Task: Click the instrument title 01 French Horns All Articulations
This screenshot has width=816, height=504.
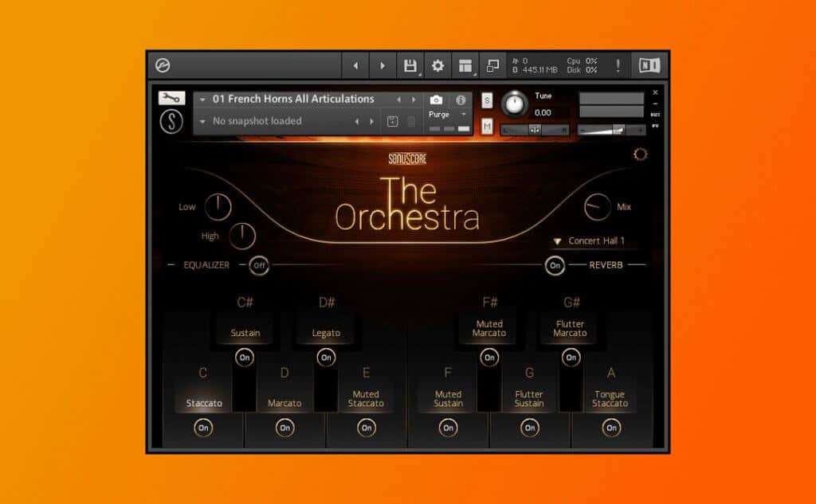Action: click(x=293, y=99)
